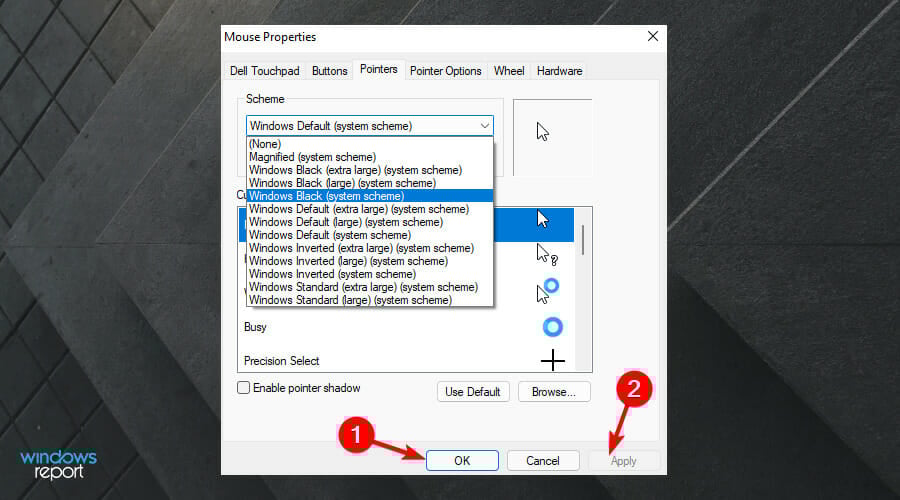Click the Use Default button

tap(473, 392)
